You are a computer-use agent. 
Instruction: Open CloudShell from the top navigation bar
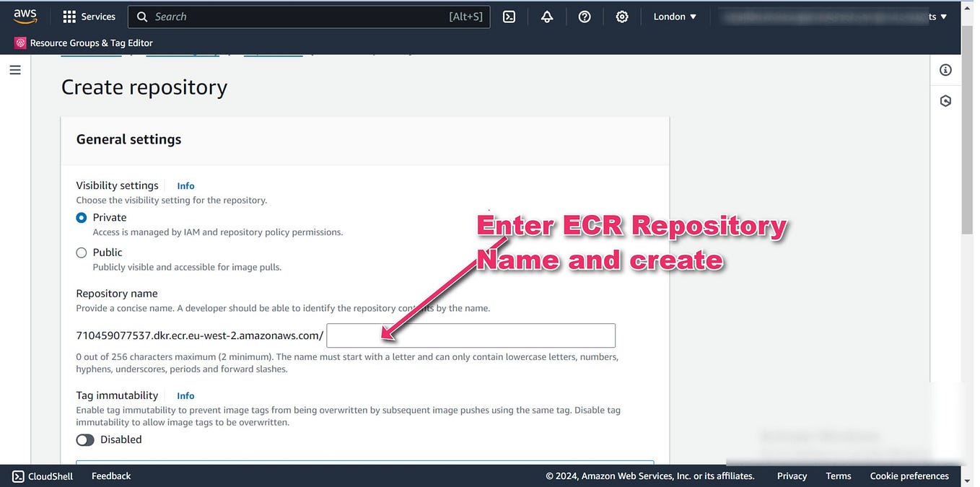[x=509, y=16]
